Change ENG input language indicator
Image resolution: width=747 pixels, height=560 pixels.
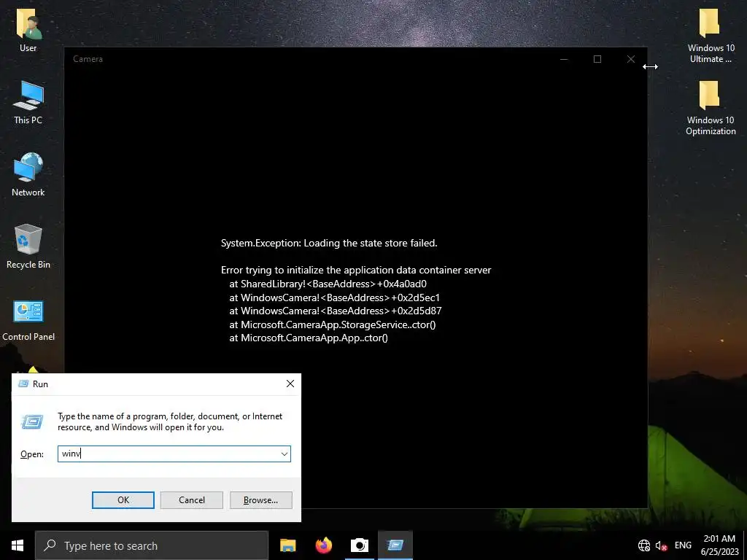pos(683,545)
